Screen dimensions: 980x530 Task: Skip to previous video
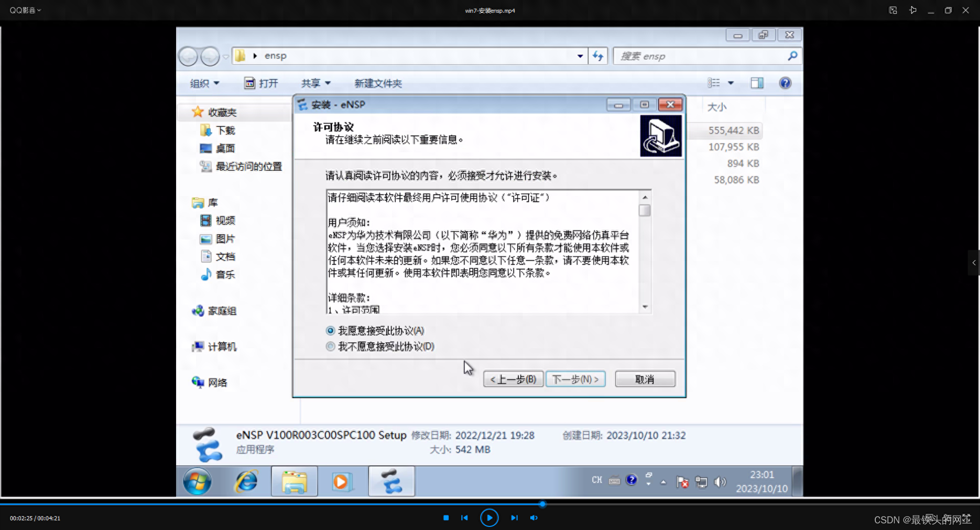(x=464, y=518)
